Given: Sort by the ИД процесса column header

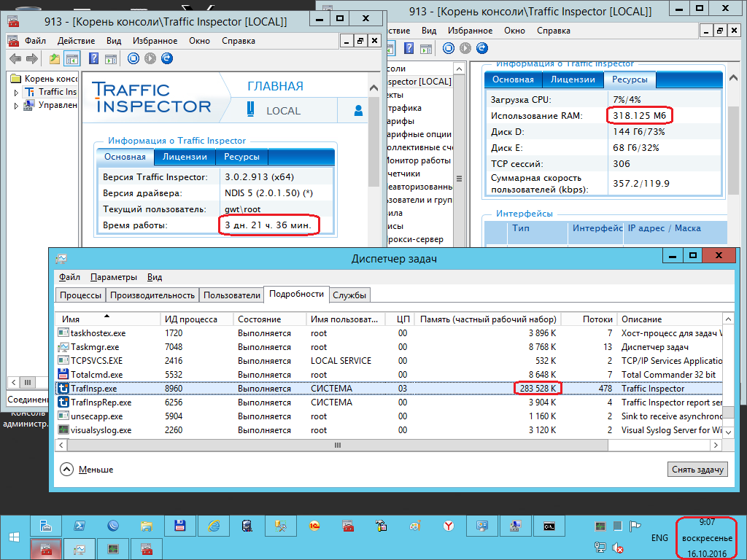Looking at the screenshot, I should [197, 319].
